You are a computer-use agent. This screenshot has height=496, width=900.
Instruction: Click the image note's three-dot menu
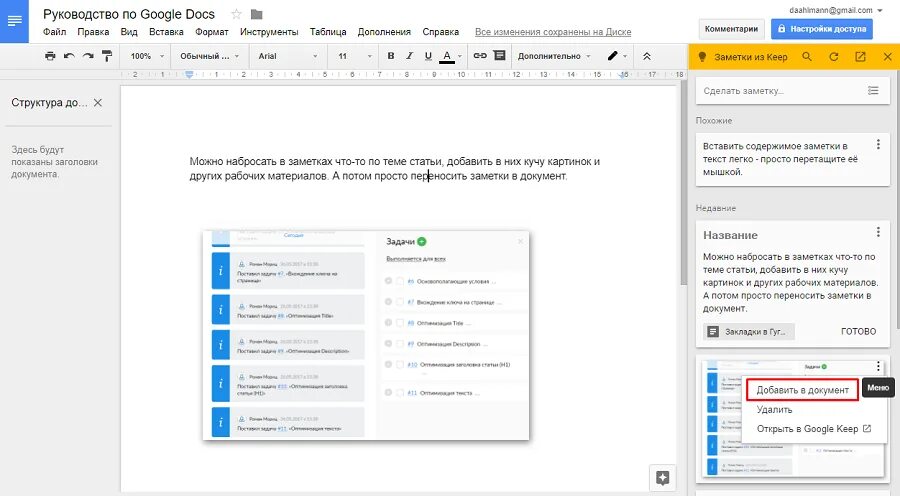(878, 366)
